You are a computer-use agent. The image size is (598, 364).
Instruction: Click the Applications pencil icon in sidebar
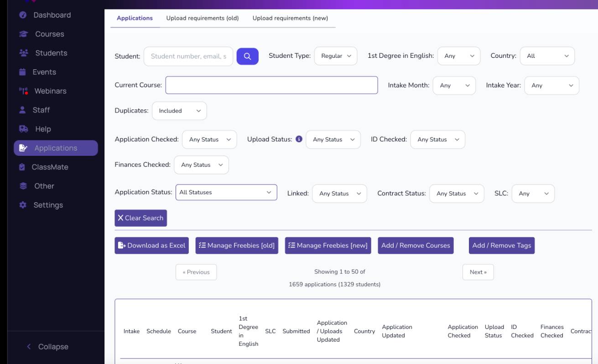tap(23, 148)
